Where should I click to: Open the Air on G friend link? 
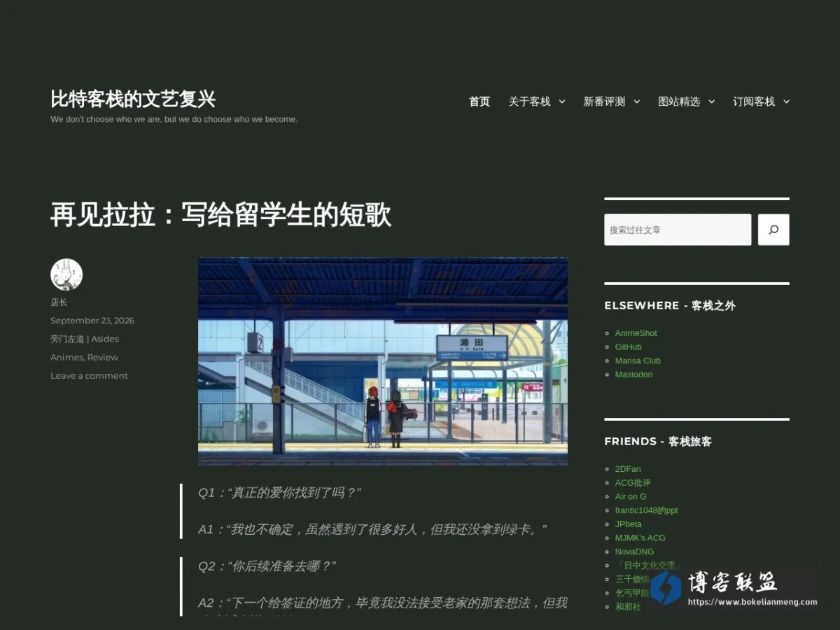tap(631, 496)
